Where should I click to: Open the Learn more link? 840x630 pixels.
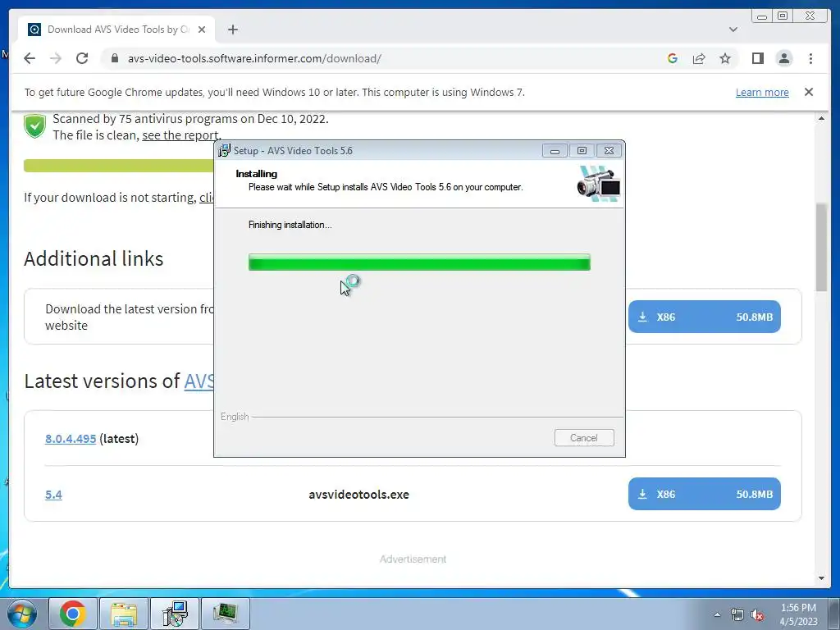(x=762, y=92)
